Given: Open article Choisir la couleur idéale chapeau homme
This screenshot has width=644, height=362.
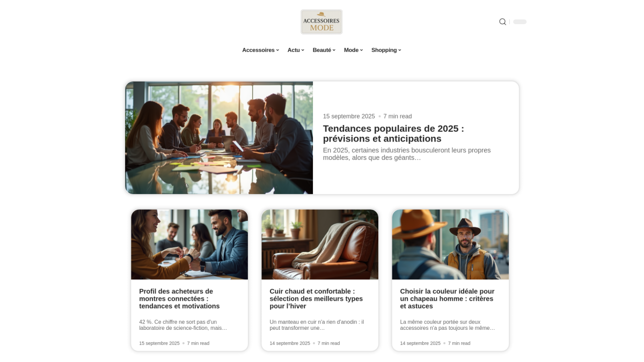Looking at the screenshot, I should (447, 299).
